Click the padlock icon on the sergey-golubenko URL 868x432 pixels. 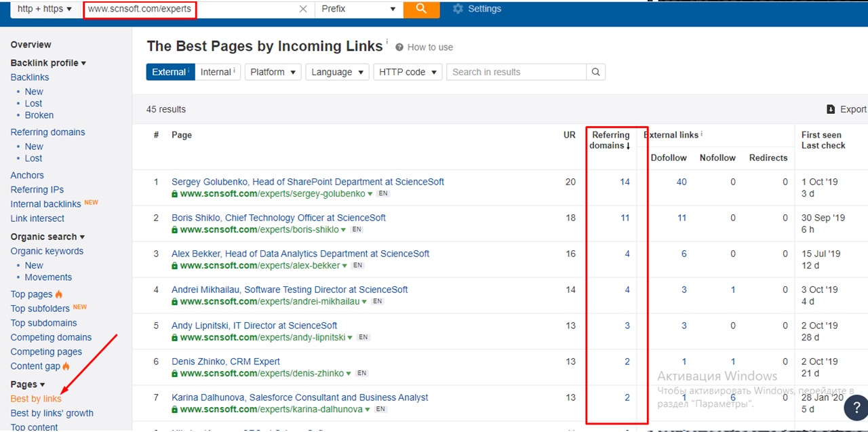click(176, 192)
